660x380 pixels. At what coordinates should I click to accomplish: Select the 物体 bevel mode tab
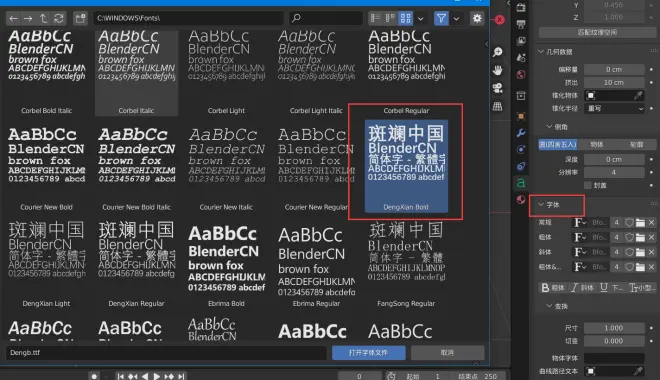click(597, 144)
